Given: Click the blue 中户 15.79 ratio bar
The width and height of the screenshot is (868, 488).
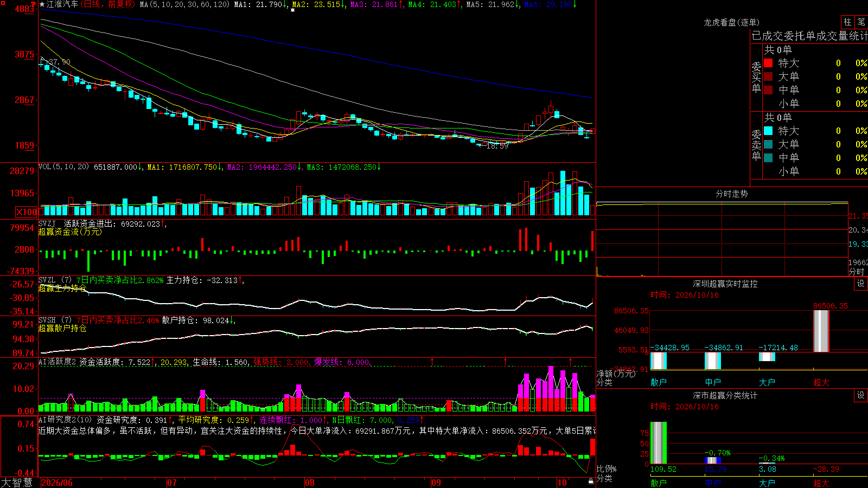Looking at the screenshot, I should [713, 460].
